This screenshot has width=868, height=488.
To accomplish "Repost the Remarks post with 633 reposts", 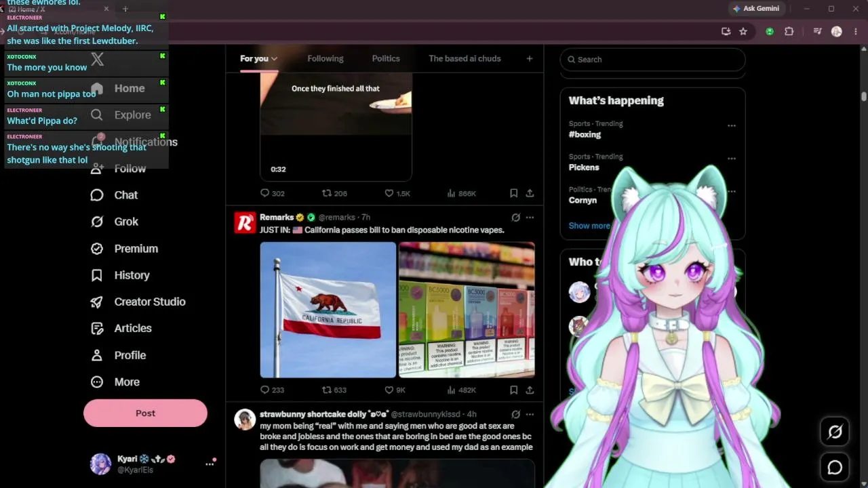I will [334, 390].
